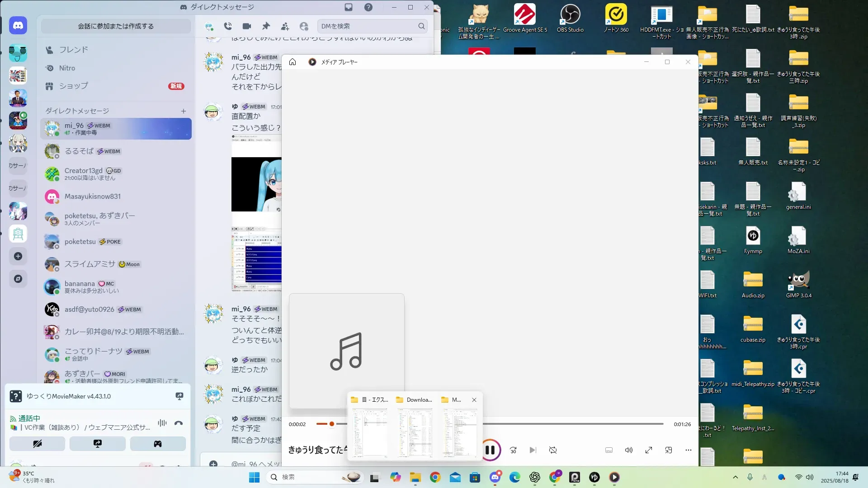This screenshot has width=868, height=488.
Task: Show pinned messages in Discord DM
Action: coord(266,26)
